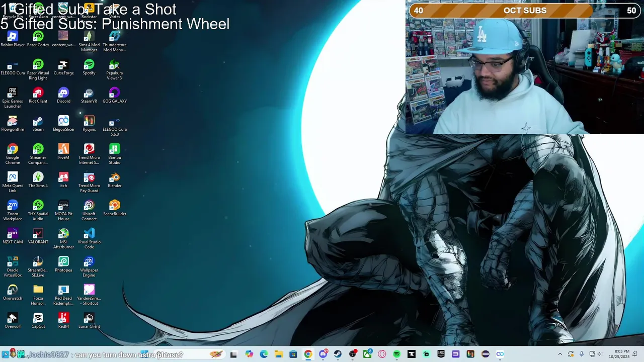Select the CurseForge desktop shortcut
644x362 pixels.
tap(63, 67)
